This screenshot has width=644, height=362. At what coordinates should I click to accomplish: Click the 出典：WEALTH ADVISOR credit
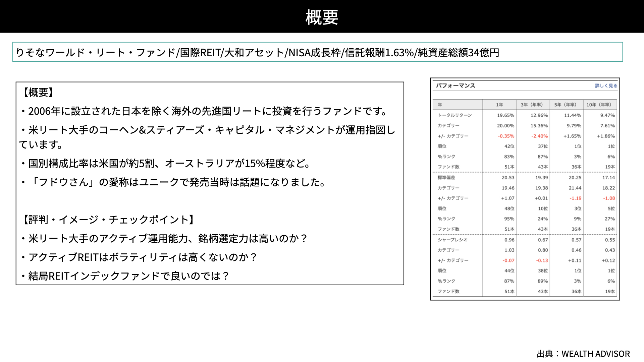click(x=583, y=354)
